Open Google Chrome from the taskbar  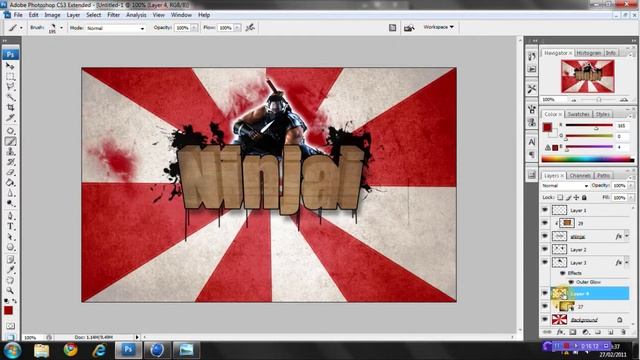[x=71, y=350]
